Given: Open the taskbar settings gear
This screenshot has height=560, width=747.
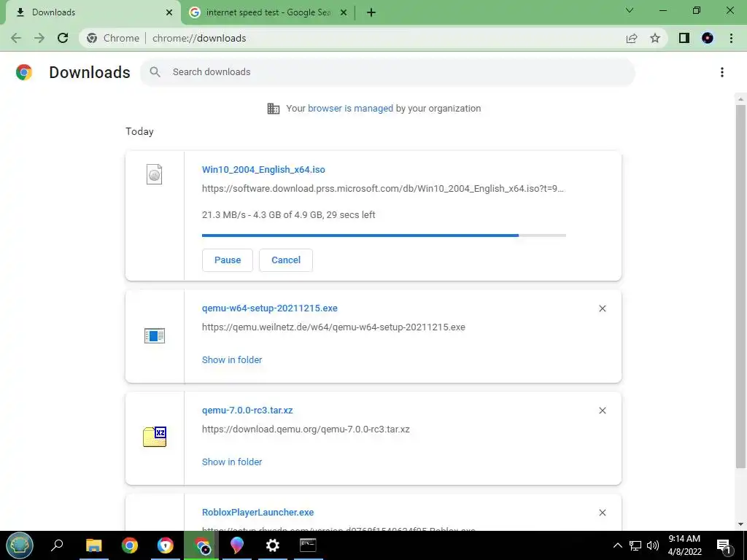Looking at the screenshot, I should [x=273, y=545].
